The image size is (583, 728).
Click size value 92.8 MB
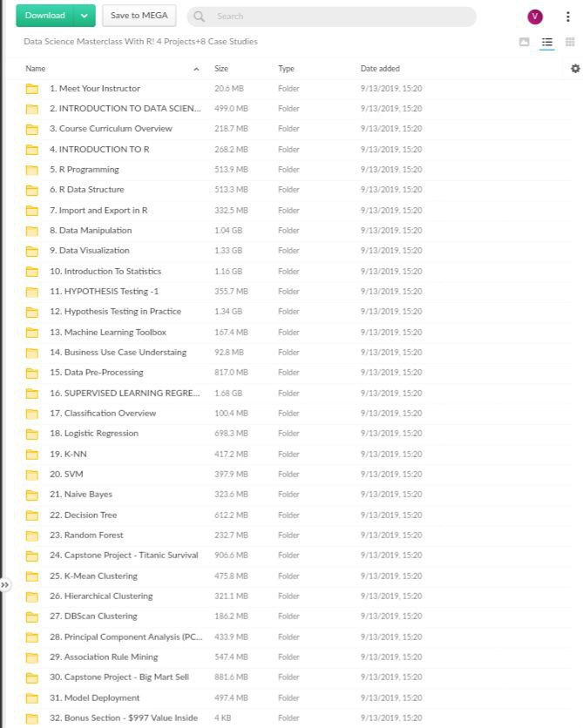point(229,353)
